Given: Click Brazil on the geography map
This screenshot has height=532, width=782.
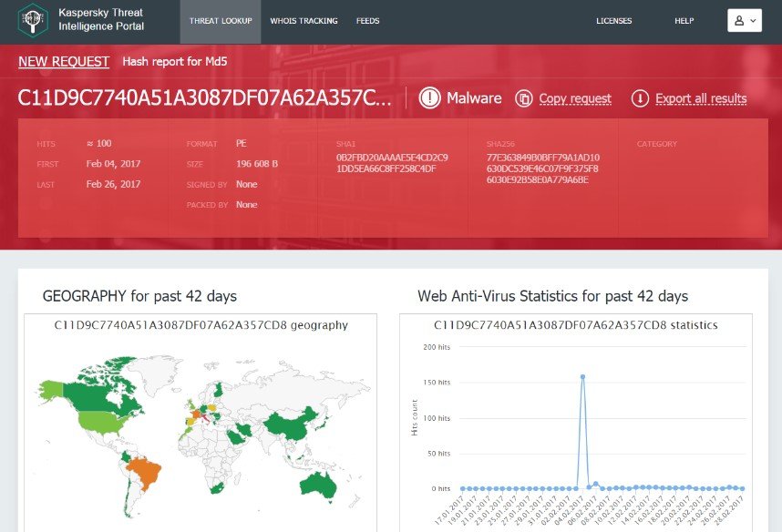Looking at the screenshot, I should pyautogui.click(x=147, y=473).
